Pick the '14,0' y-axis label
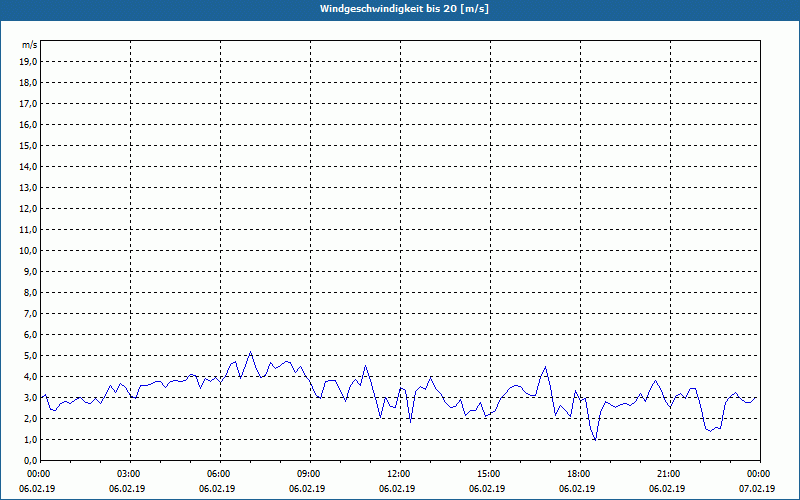The width and height of the screenshot is (800, 500). (x=28, y=166)
